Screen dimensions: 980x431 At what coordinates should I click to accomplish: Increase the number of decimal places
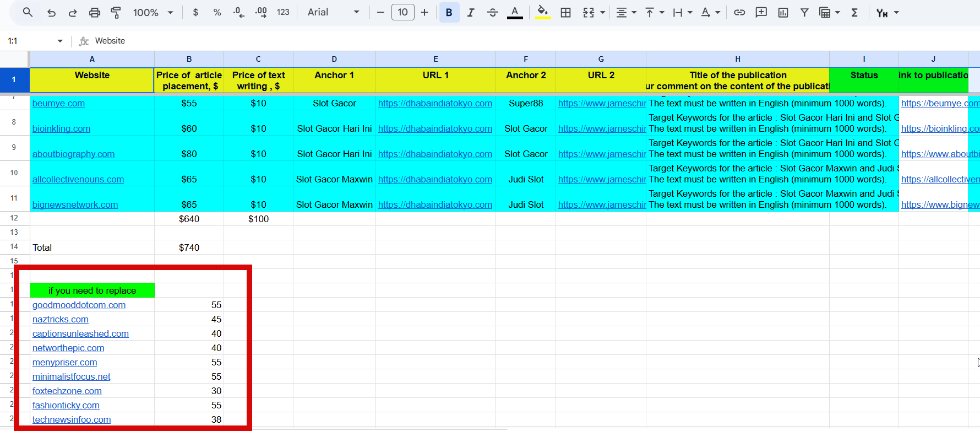click(x=261, y=12)
